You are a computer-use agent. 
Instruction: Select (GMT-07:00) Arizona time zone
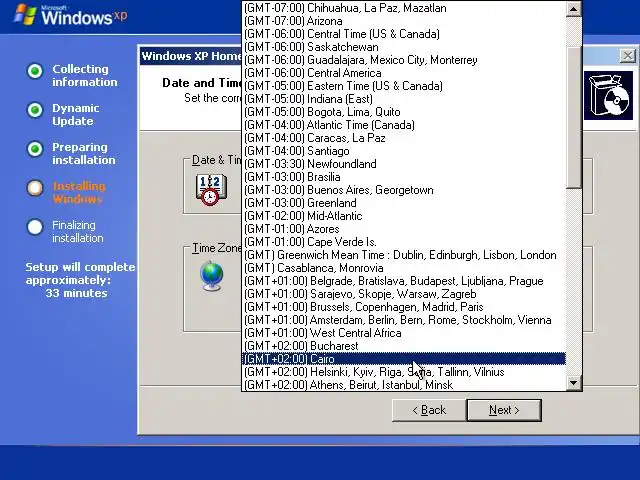(x=404, y=21)
